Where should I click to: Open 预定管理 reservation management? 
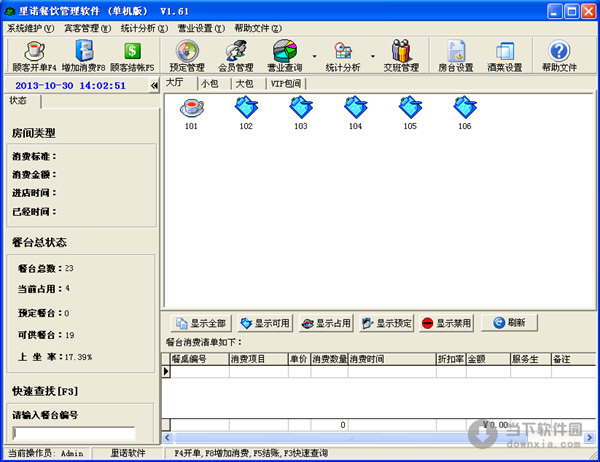point(187,55)
